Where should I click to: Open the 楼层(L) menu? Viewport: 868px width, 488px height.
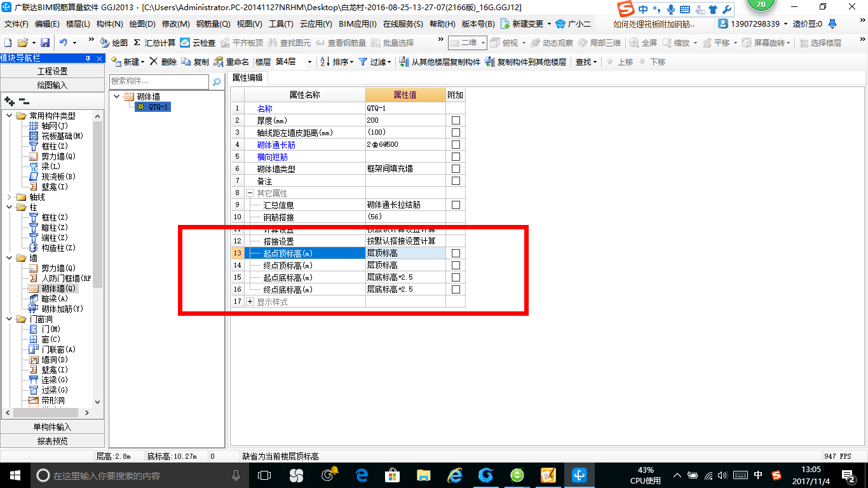coord(78,24)
